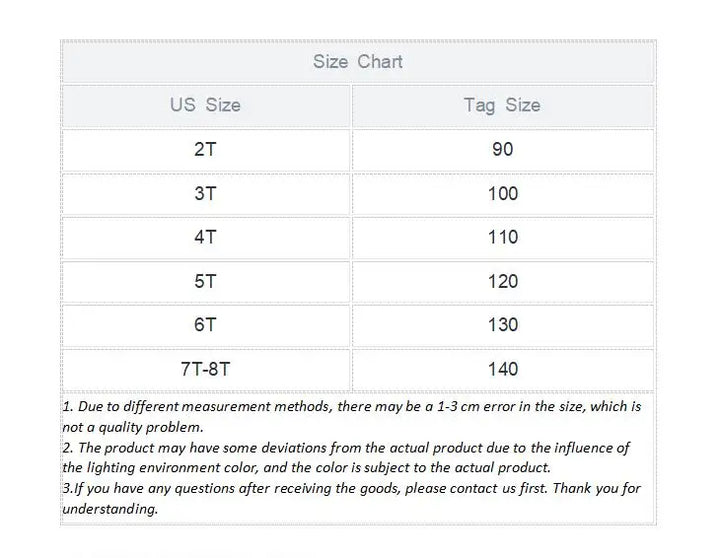The width and height of the screenshot is (720, 558).
Task: Click the 'understanding.' final line text
Action: (110, 508)
